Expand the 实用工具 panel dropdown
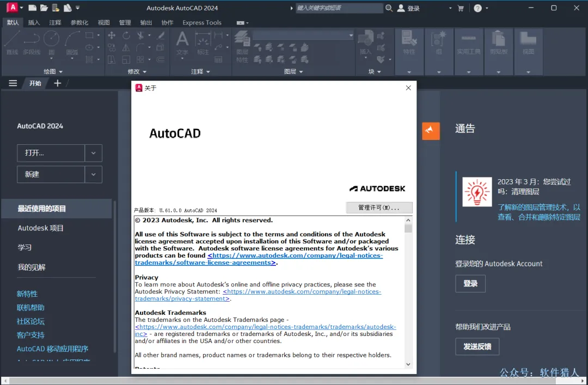 coord(468,72)
